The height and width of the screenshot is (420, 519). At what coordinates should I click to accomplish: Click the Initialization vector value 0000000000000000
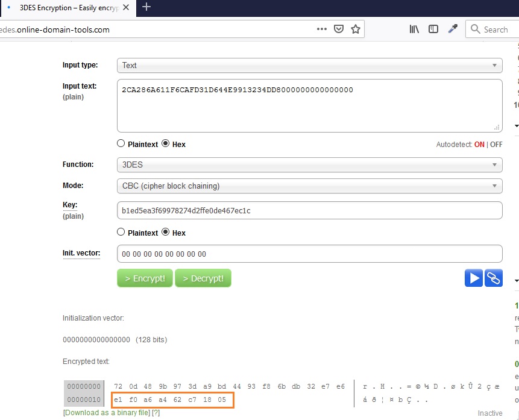point(96,340)
